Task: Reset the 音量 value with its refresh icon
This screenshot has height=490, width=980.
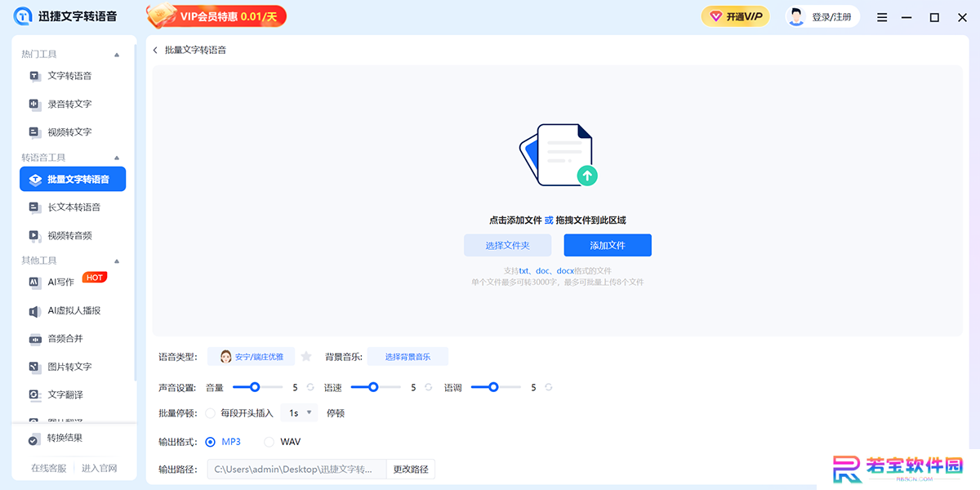Action: click(x=310, y=387)
